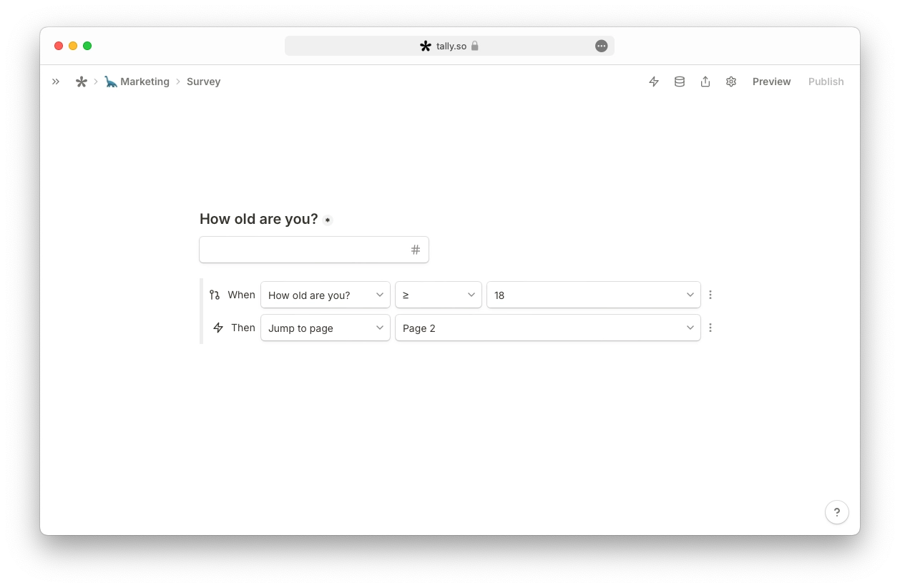Open When row three-dot options menu

pos(710,295)
